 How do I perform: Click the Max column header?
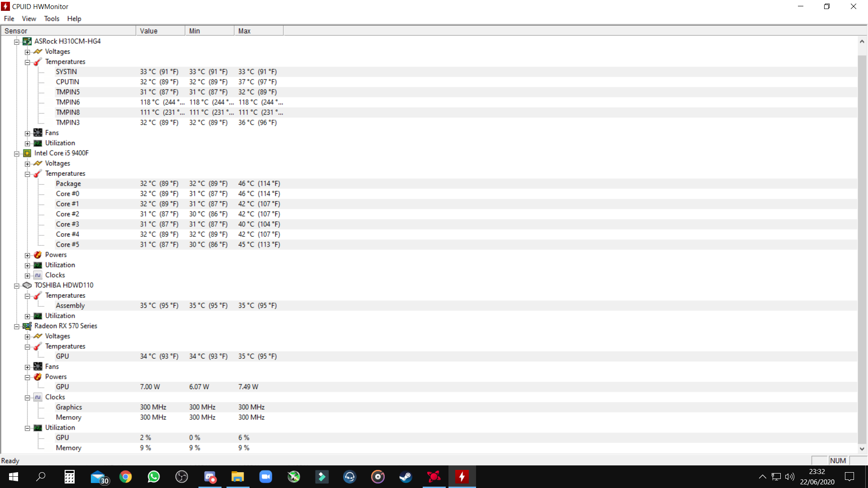[259, 31]
